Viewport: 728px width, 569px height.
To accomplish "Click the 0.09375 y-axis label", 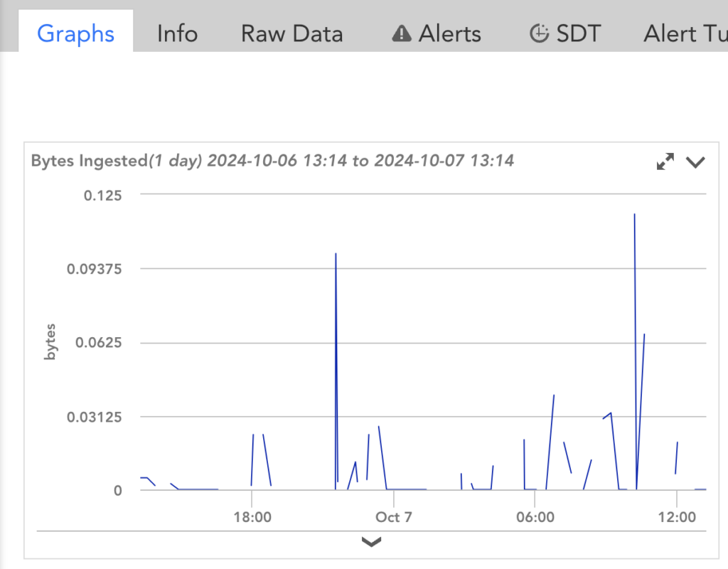I will [x=95, y=269].
